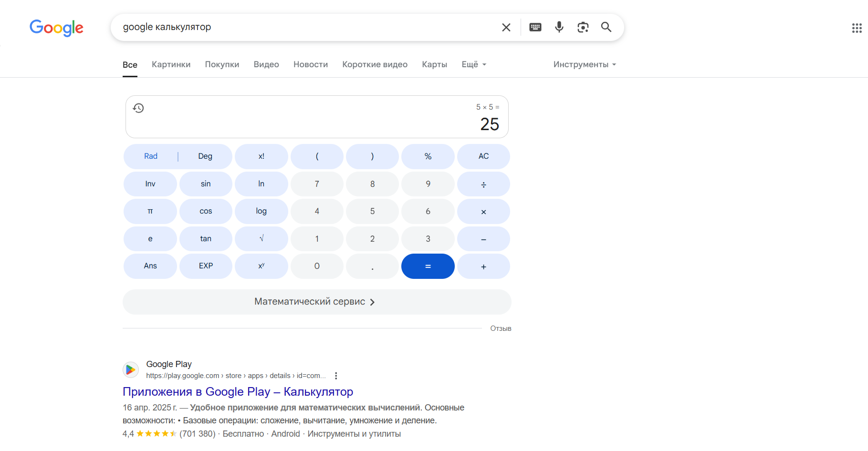The height and width of the screenshot is (451, 868).
Task: Open the Инструменты dropdown
Action: pos(585,64)
